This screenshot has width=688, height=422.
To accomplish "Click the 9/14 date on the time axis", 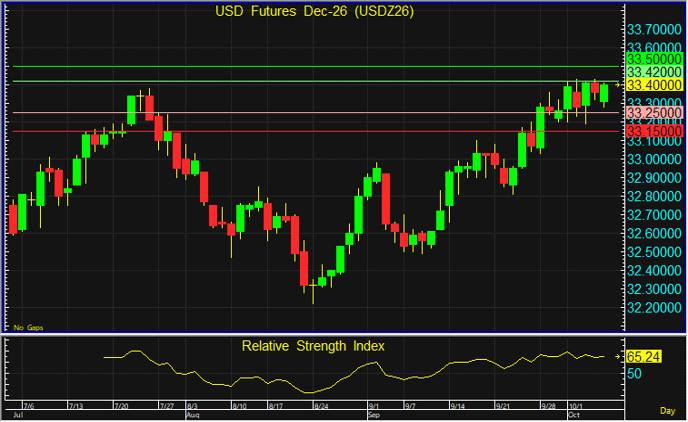I will pos(458,407).
